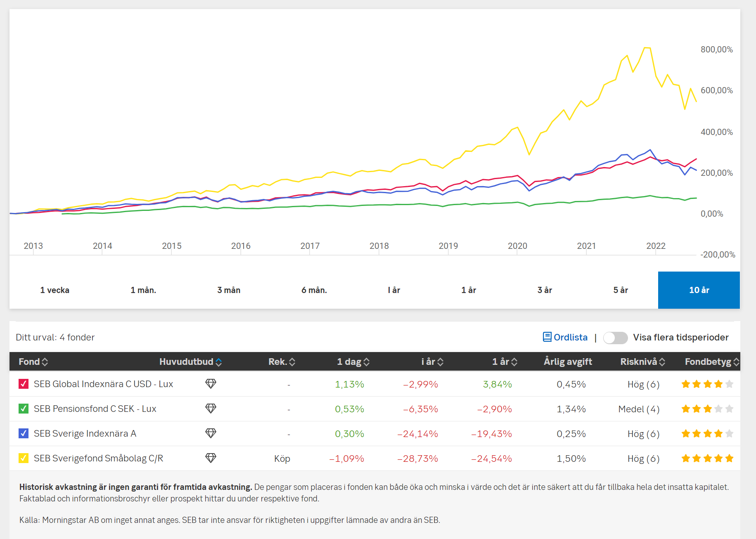756x539 pixels.
Task: Enable the Visa flera tidsperioder toggle
Action: [615, 338]
